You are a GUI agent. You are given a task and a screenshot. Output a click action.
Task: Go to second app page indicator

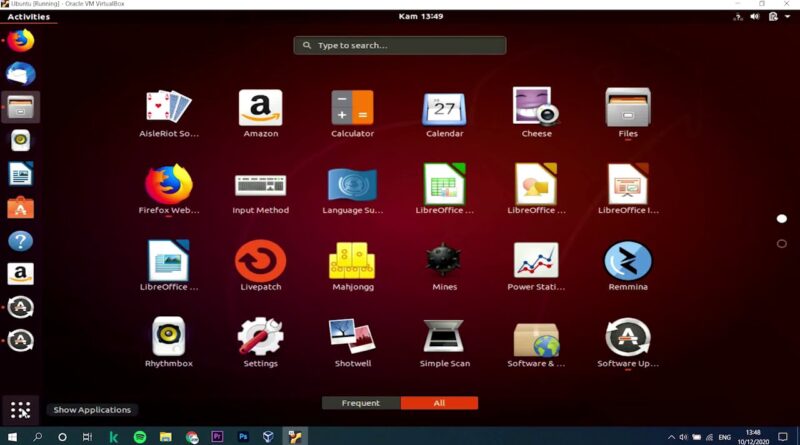pos(782,244)
